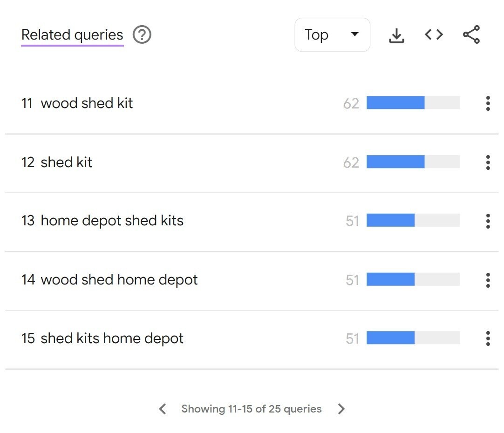Go to previous page of queries
504x433 pixels.
(163, 409)
